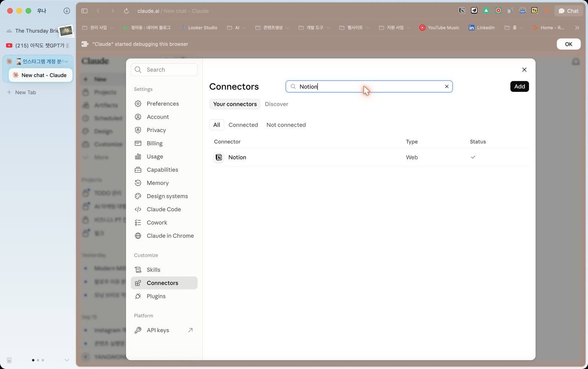Open Memory settings from sidebar
Image resolution: width=588 pixels, height=369 pixels.
164,183
